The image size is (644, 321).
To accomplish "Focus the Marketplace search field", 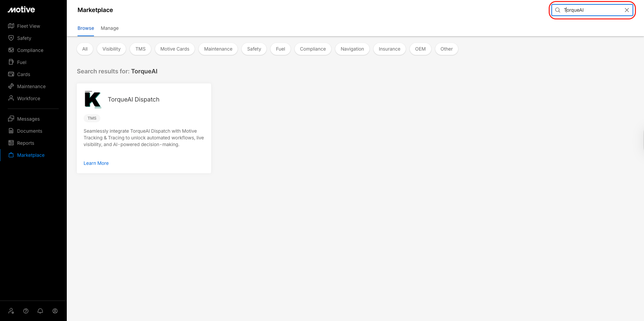I will [x=592, y=10].
